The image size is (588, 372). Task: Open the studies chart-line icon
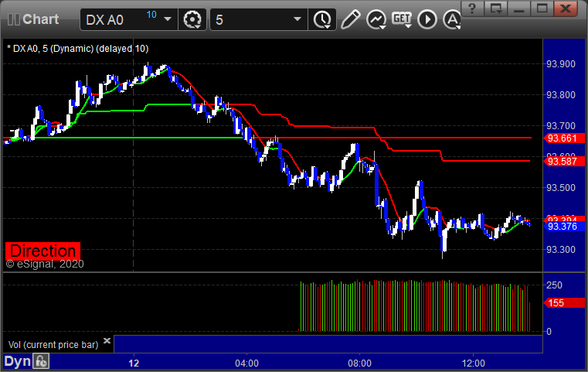[376, 19]
